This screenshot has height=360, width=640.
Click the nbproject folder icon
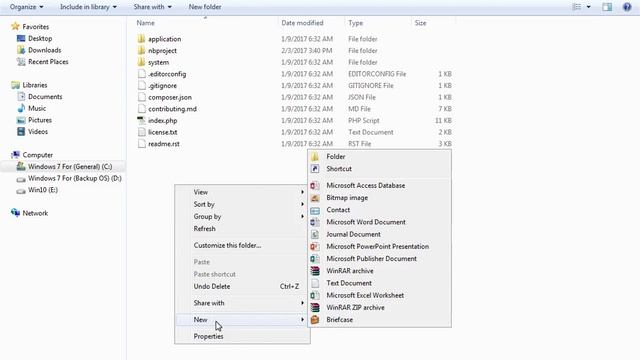point(141,51)
